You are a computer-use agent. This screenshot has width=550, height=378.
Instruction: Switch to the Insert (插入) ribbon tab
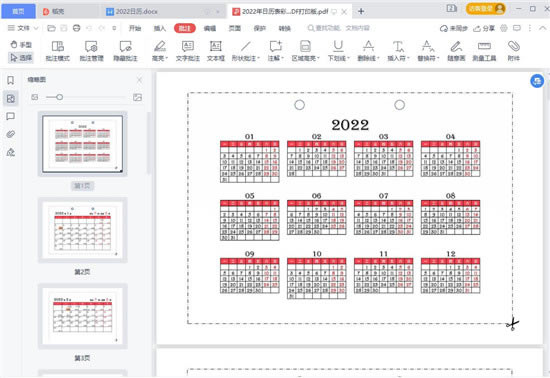click(x=160, y=28)
